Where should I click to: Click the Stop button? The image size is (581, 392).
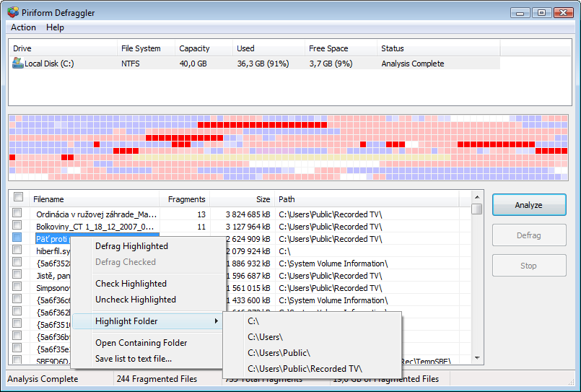pyautogui.click(x=529, y=266)
